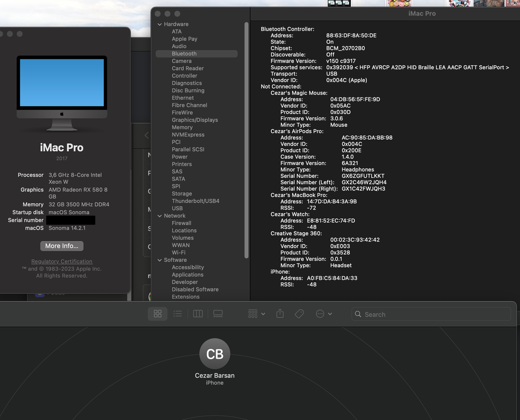Select Camera in the sidebar
The image size is (520, 420).
182,61
